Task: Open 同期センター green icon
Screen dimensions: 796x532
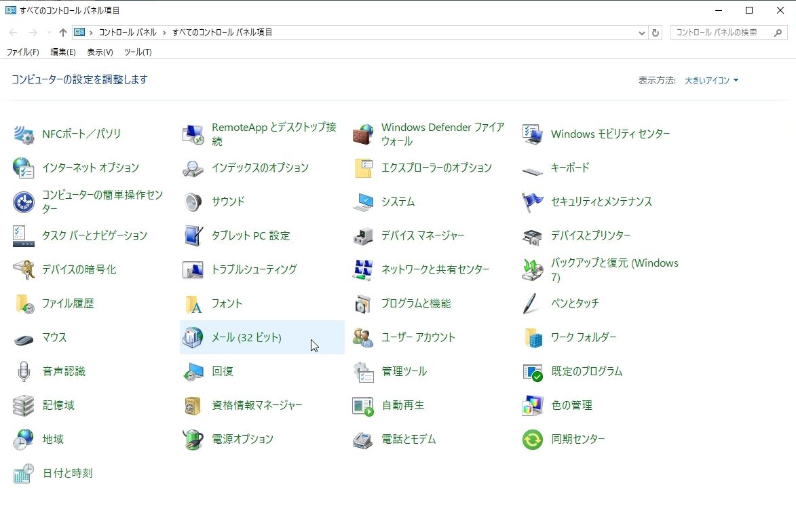Action: pyautogui.click(x=532, y=440)
